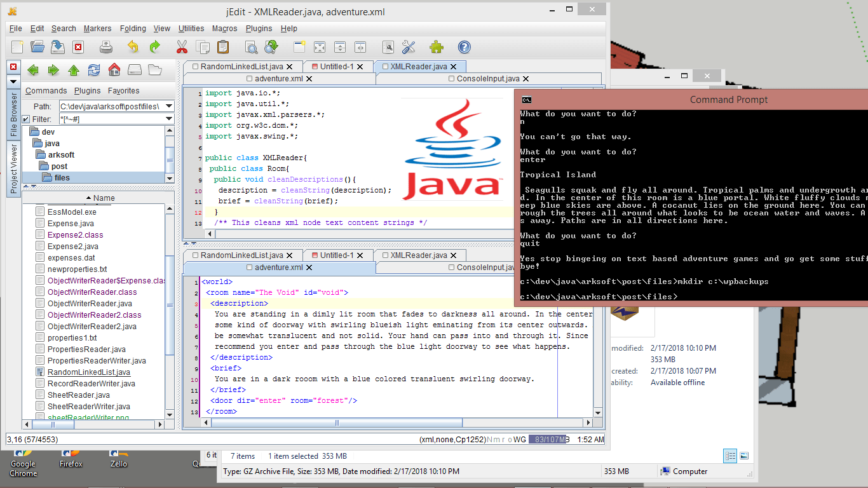Expand the Path dropdown in File Browser

169,106
